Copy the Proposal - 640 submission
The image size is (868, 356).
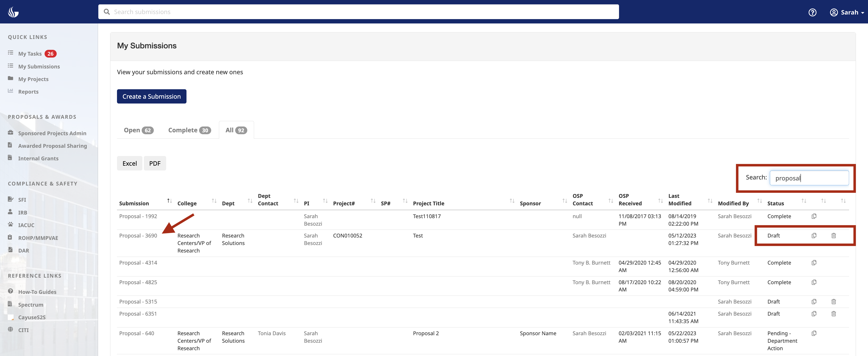(x=814, y=333)
